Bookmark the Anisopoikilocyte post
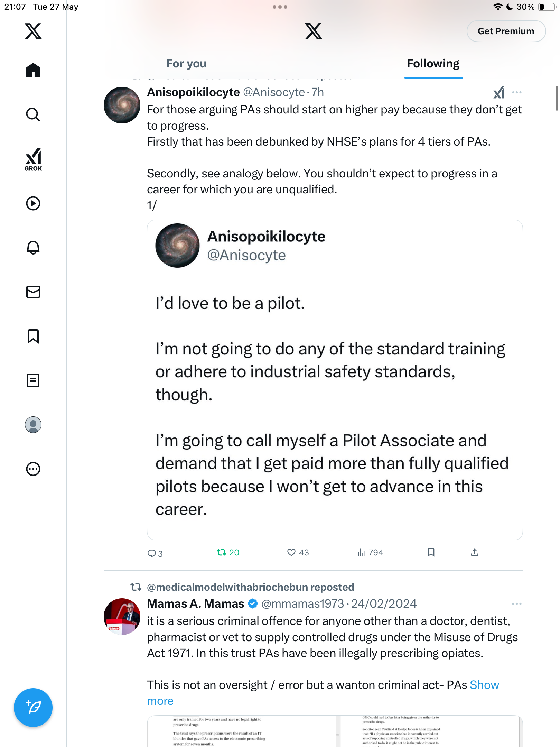The image size is (560, 747). click(x=431, y=552)
